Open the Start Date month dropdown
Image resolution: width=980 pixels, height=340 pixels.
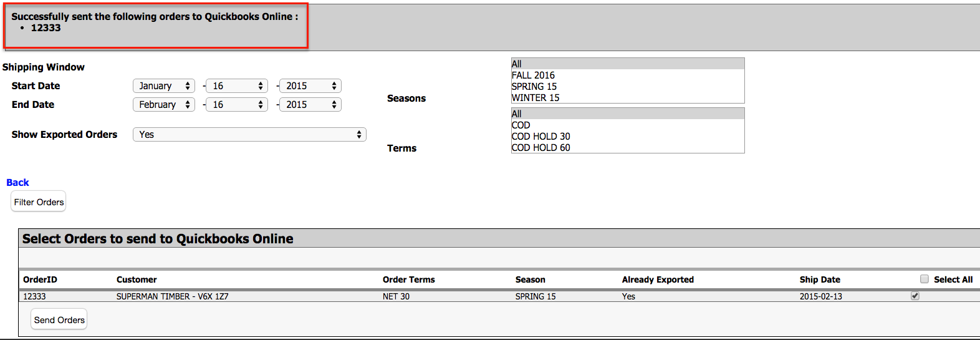[164, 86]
